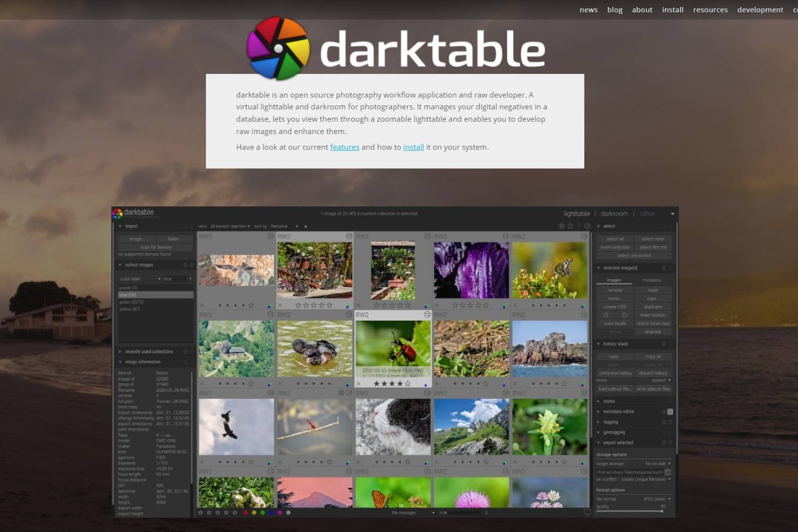Click the import 'folder...' button
The height and width of the screenshot is (532, 798).
pos(174,239)
